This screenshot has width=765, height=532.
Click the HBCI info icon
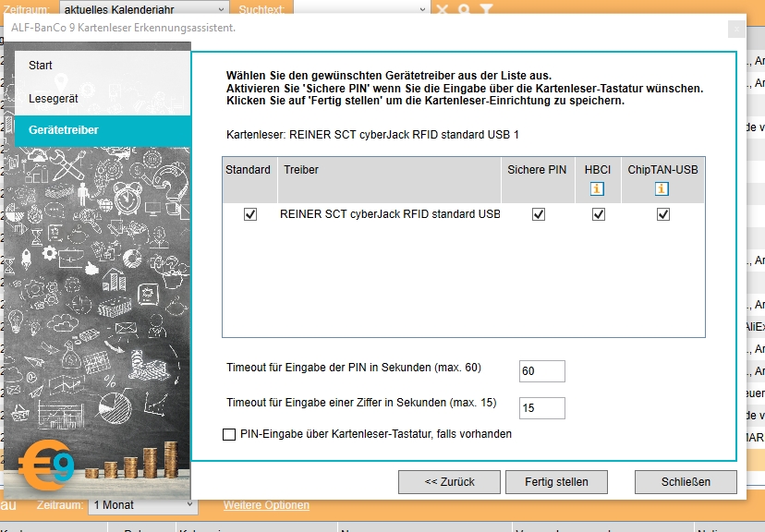pyautogui.click(x=597, y=188)
